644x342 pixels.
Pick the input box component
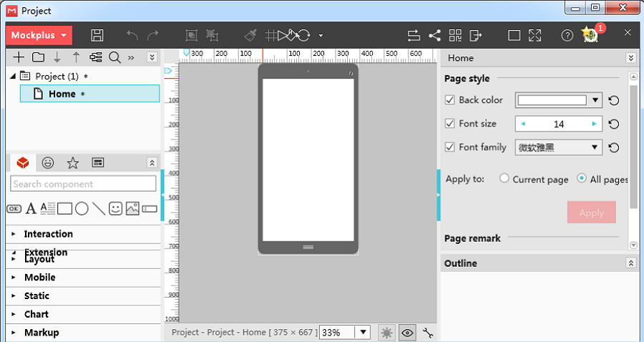[150, 209]
